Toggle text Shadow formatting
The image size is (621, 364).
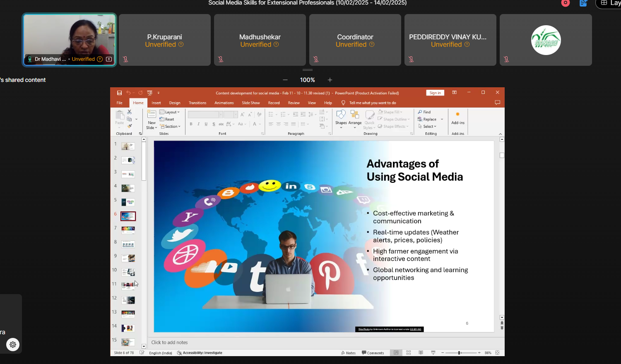(214, 124)
